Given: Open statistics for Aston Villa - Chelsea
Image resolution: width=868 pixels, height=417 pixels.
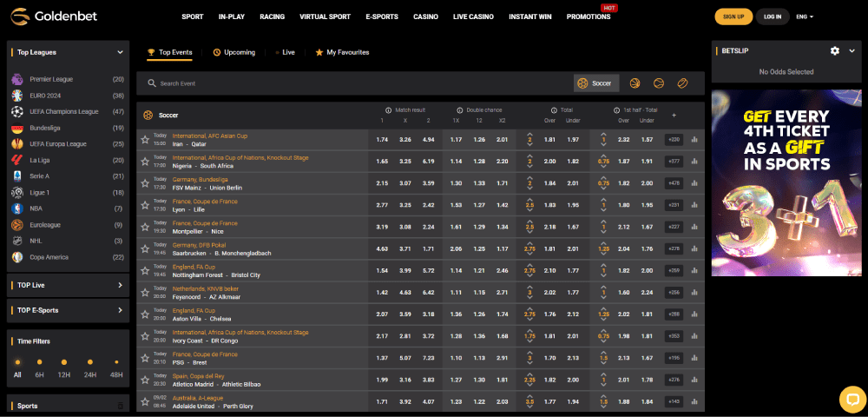Looking at the screenshot, I should pos(694,314).
